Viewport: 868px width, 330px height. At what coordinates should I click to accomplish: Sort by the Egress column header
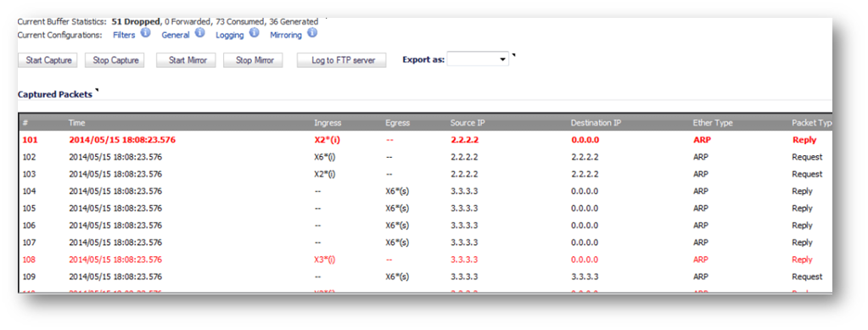396,122
